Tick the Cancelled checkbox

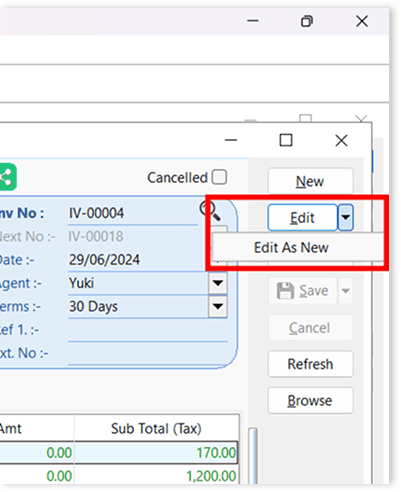click(x=219, y=177)
